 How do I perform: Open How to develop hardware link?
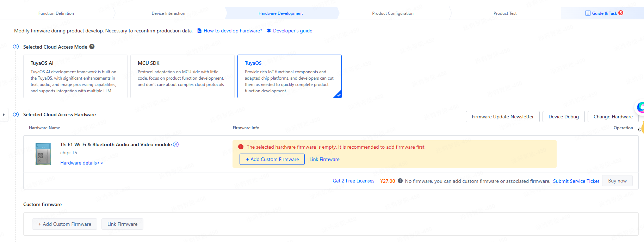coord(233,31)
